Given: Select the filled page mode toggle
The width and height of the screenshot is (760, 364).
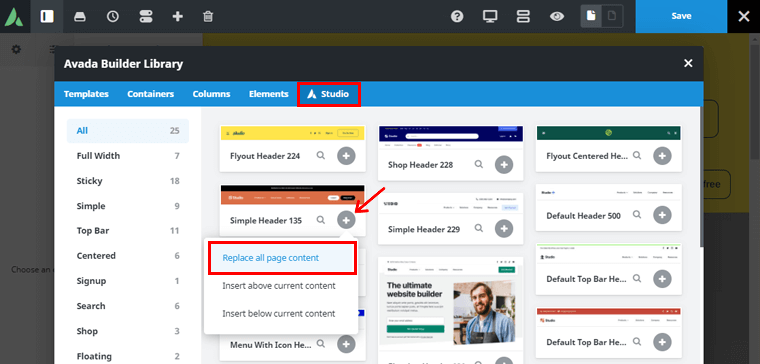Looking at the screenshot, I should (591, 16).
